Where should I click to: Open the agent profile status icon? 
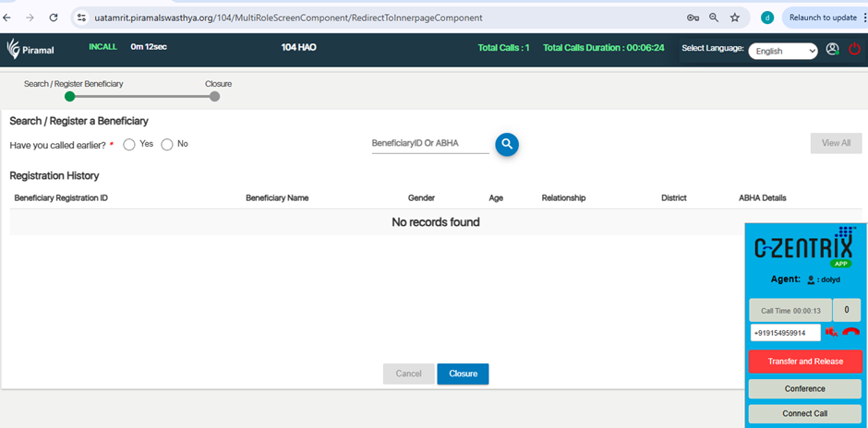833,50
